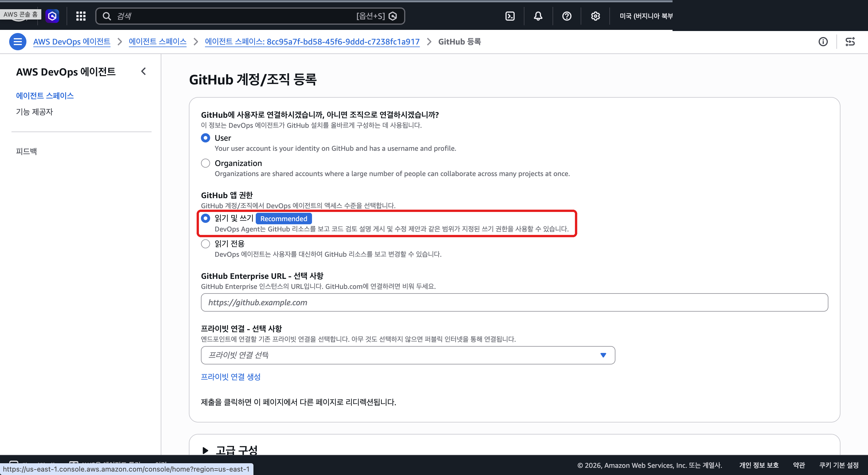Follow the 에이전트 스페이스 breadcrumb link
The width and height of the screenshot is (868, 475).
158,42
